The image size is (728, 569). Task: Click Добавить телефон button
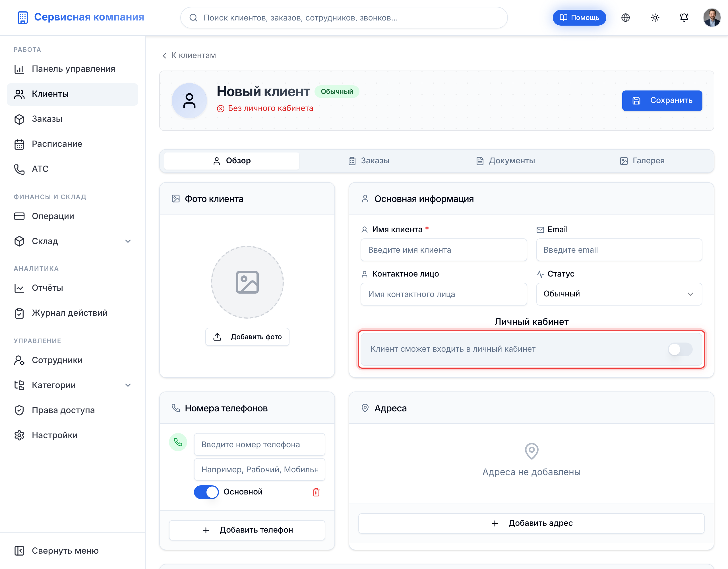pyautogui.click(x=247, y=530)
